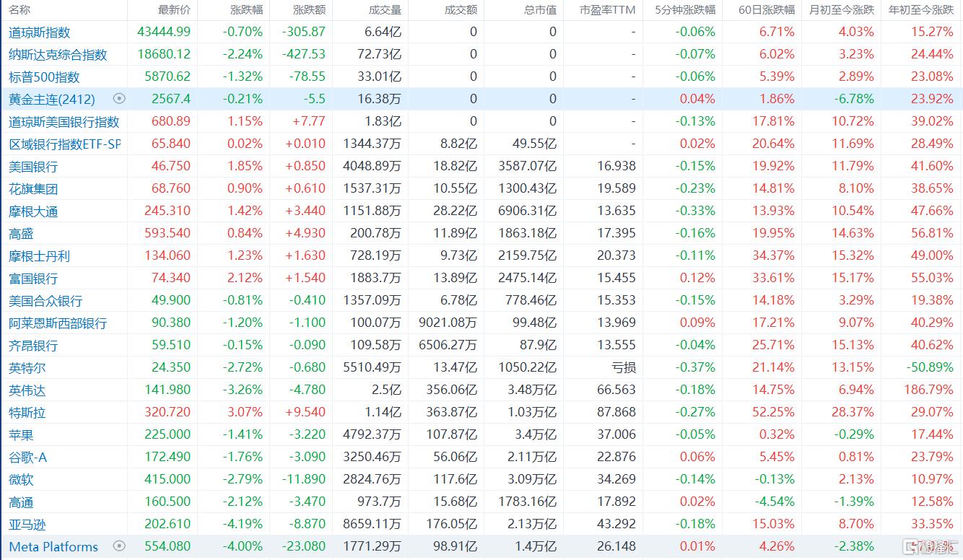Sort by the 名称 column header
Screen dimensions: 963x560
click(x=20, y=9)
